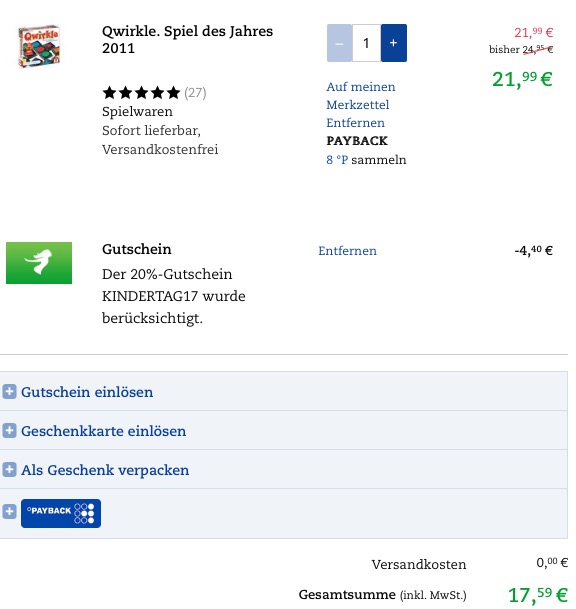Screen dimensions: 576x609
Task: Remove Qwirkle with the Entfernen link
Action: click(x=355, y=123)
